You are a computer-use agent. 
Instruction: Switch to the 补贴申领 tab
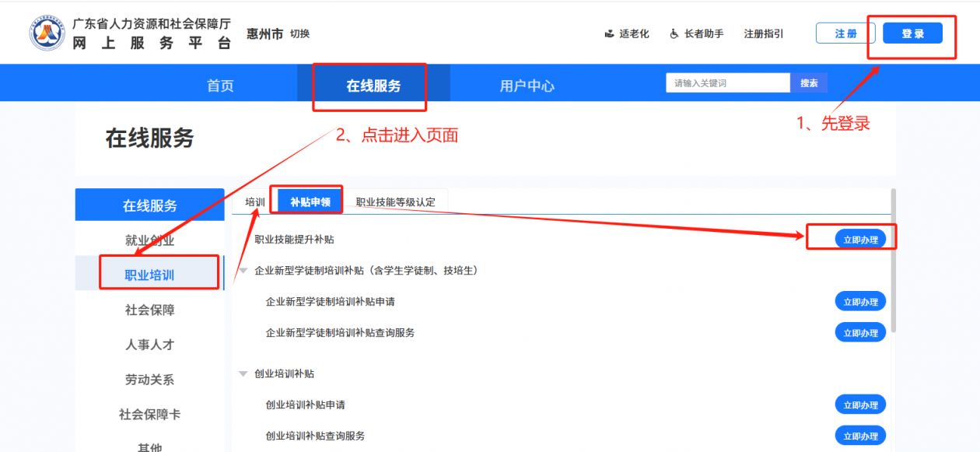310,202
